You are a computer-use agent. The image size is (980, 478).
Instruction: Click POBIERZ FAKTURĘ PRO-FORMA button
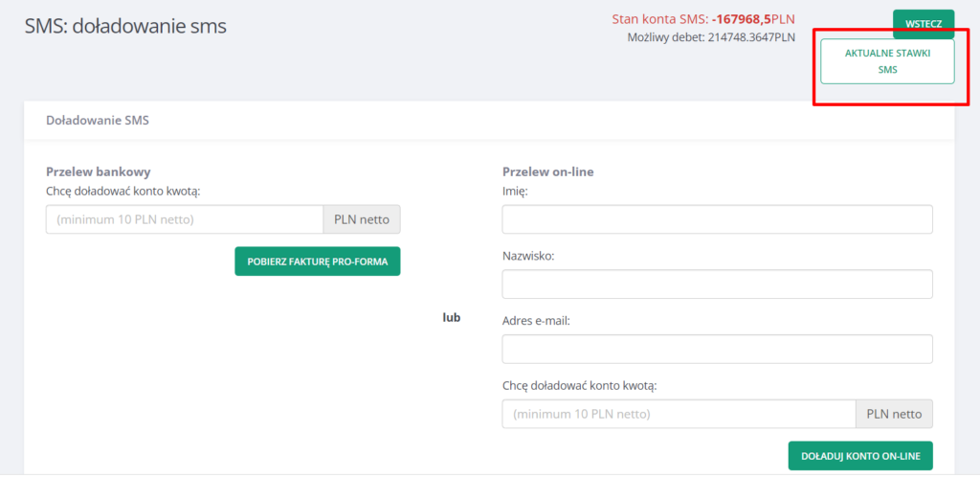(318, 262)
